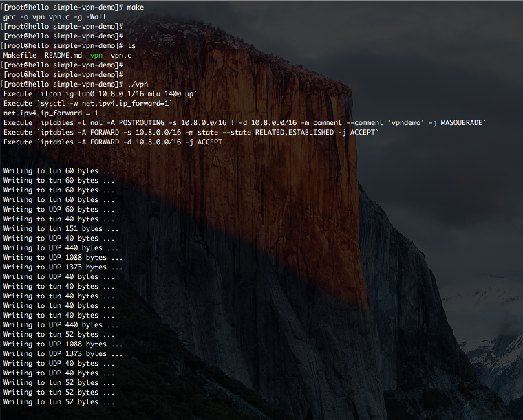
Task: Select the 'vpndemo' comment value
Action: point(406,123)
